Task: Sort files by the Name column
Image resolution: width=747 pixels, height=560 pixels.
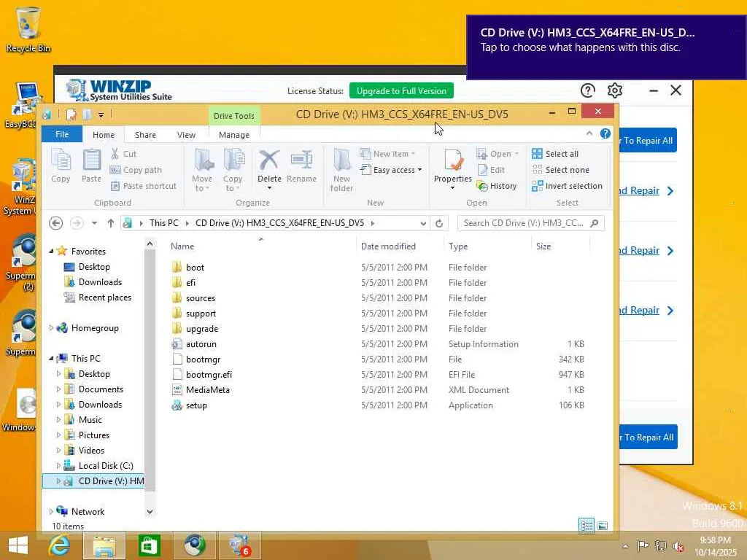Action: [261, 246]
